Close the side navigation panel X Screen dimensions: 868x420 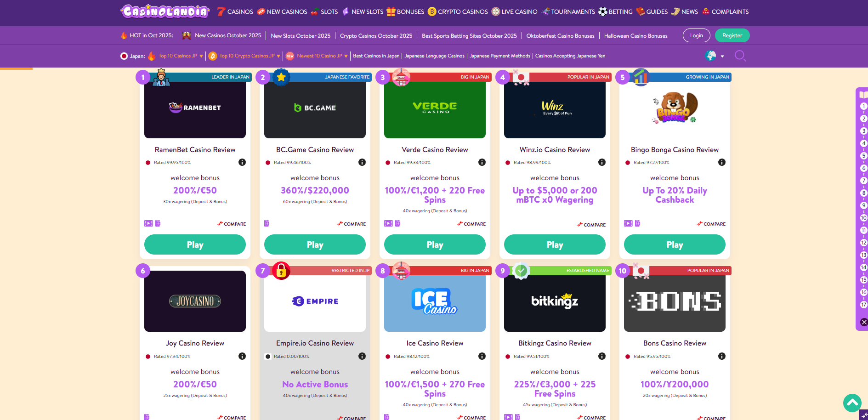(864, 322)
